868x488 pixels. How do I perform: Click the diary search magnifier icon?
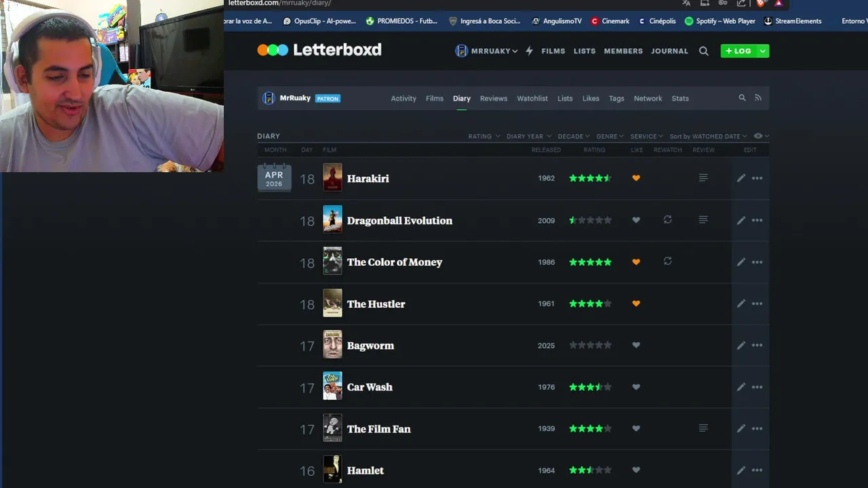click(742, 98)
